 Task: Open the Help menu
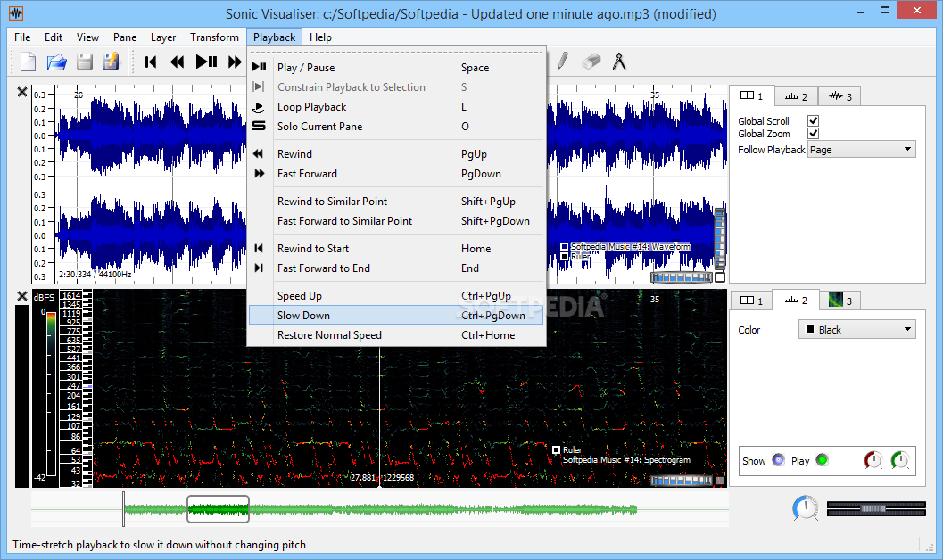320,37
